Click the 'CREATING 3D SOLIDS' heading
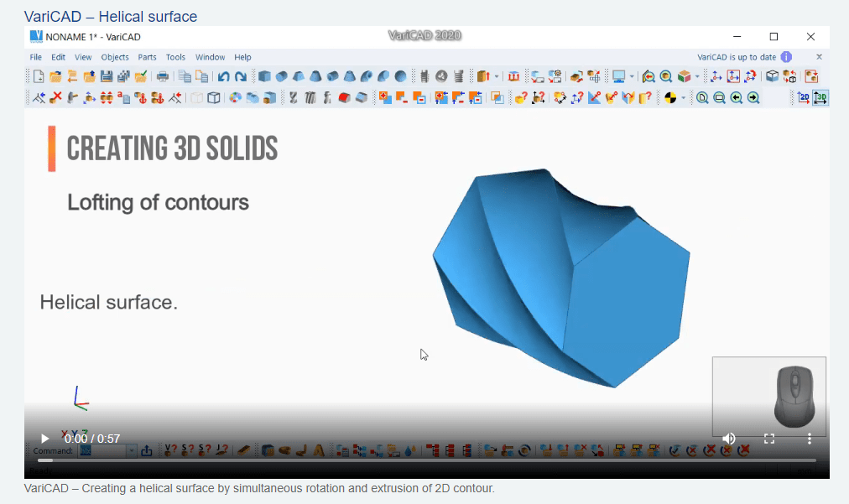The width and height of the screenshot is (849, 504). [172, 148]
